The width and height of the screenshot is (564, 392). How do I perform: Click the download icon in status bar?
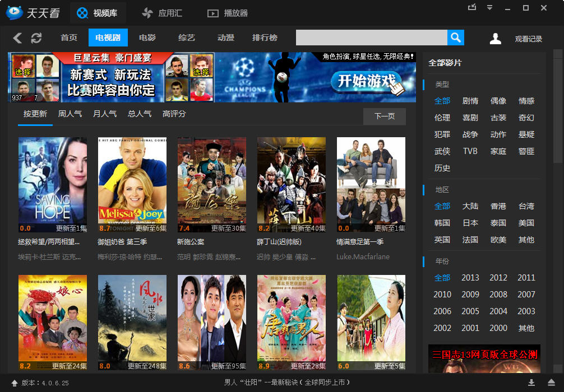(x=531, y=382)
